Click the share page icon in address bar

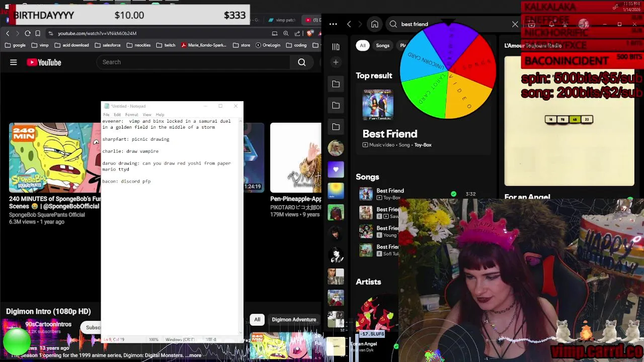click(x=297, y=33)
